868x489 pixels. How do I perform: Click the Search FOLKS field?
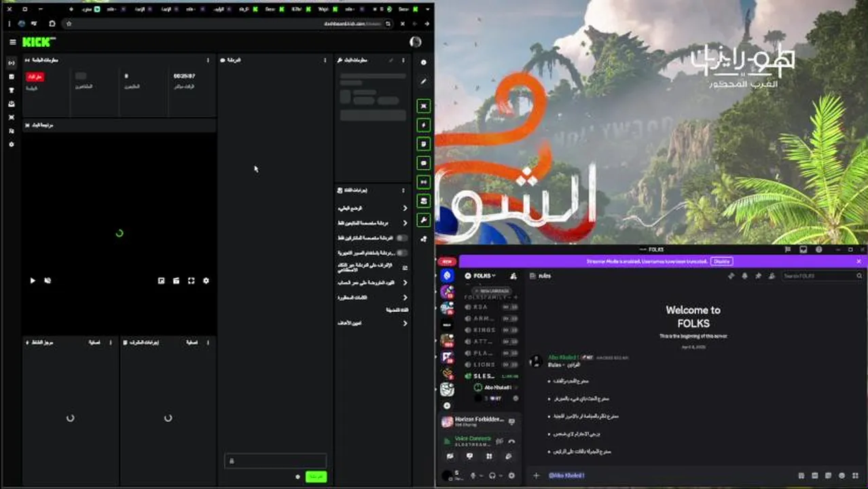coord(822,276)
